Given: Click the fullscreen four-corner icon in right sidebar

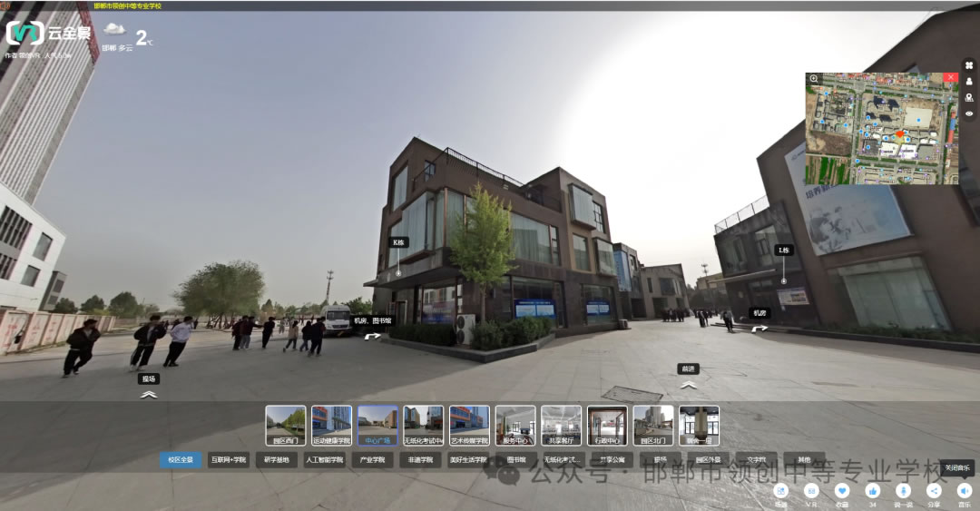Looking at the screenshot, I should point(969,65).
